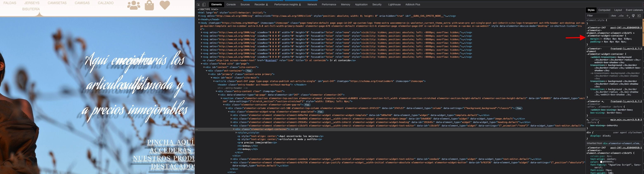Open the Performance tab
This screenshot has height=174, width=644.
(x=329, y=5)
